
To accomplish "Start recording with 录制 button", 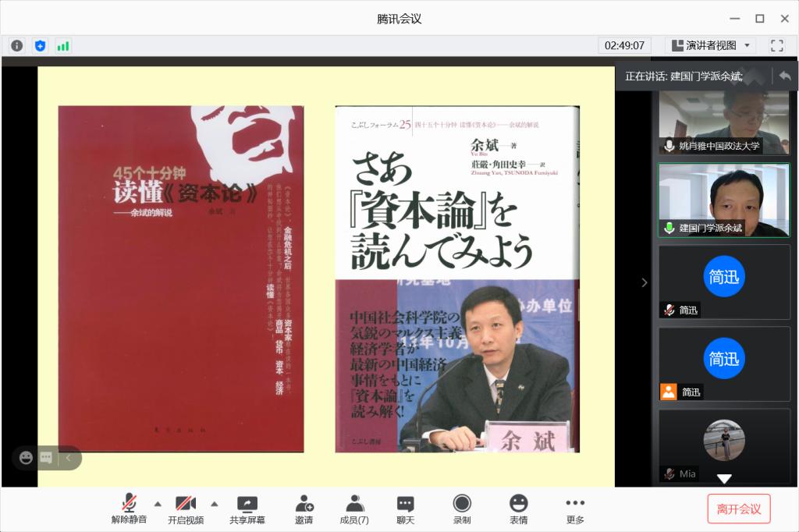I will tap(462, 509).
